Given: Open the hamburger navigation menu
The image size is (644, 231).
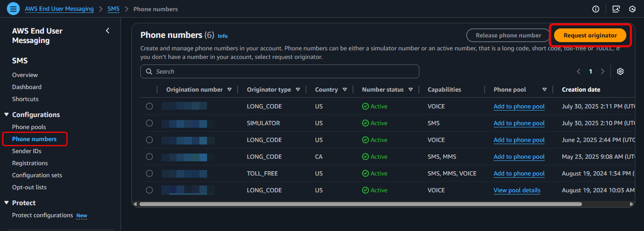Looking at the screenshot, I should point(13,9).
